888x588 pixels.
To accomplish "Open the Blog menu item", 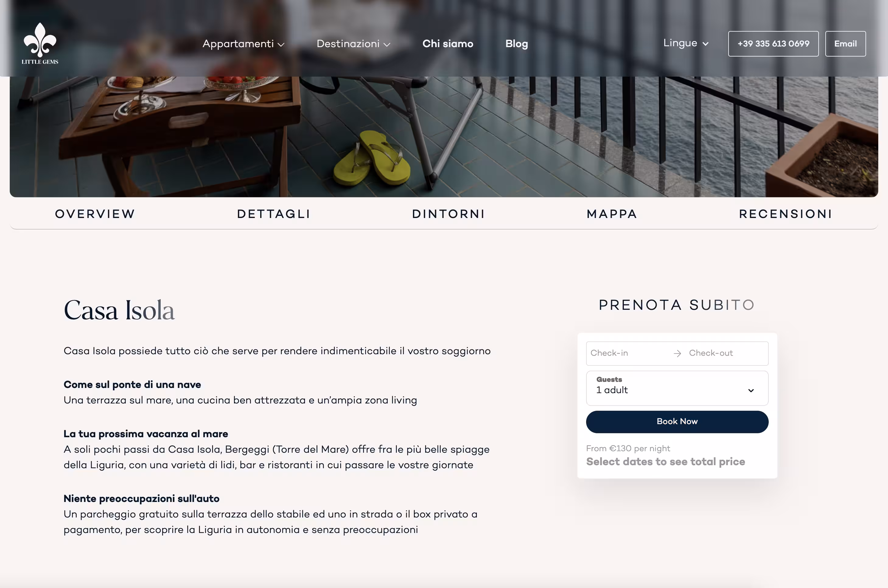I will pyautogui.click(x=516, y=44).
